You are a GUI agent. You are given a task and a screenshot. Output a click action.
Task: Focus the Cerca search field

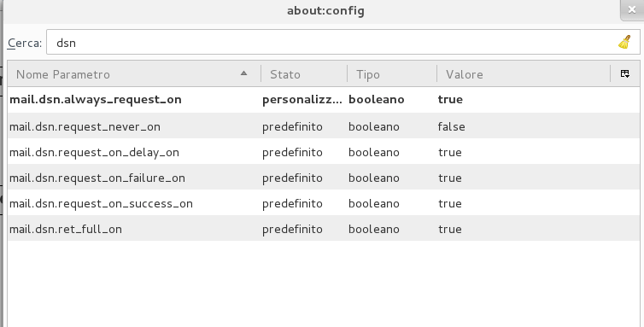[343, 42]
